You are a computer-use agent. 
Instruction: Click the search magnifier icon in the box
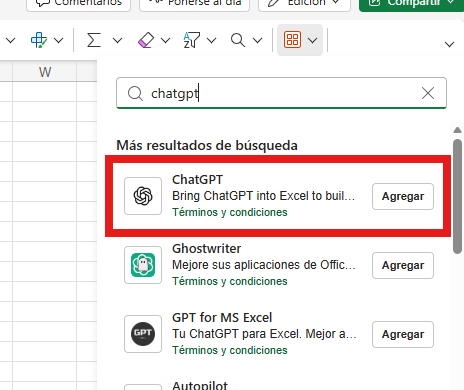pyautogui.click(x=135, y=93)
